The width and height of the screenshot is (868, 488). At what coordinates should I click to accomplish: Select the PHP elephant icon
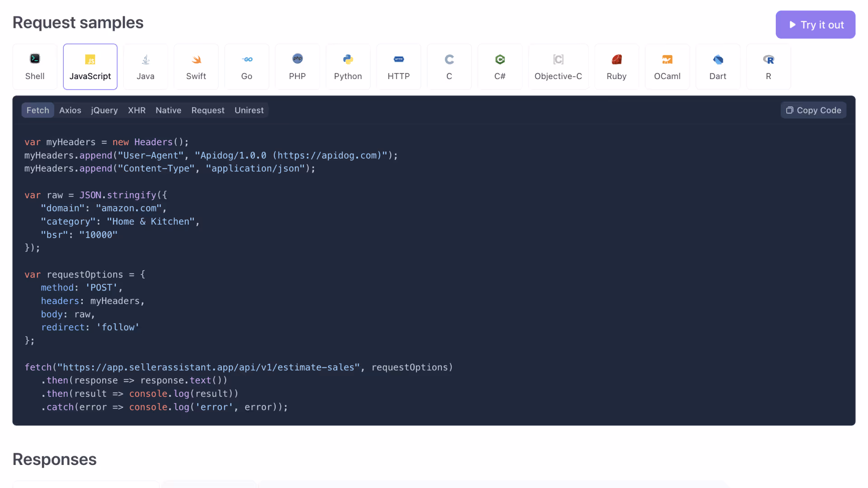point(297,59)
